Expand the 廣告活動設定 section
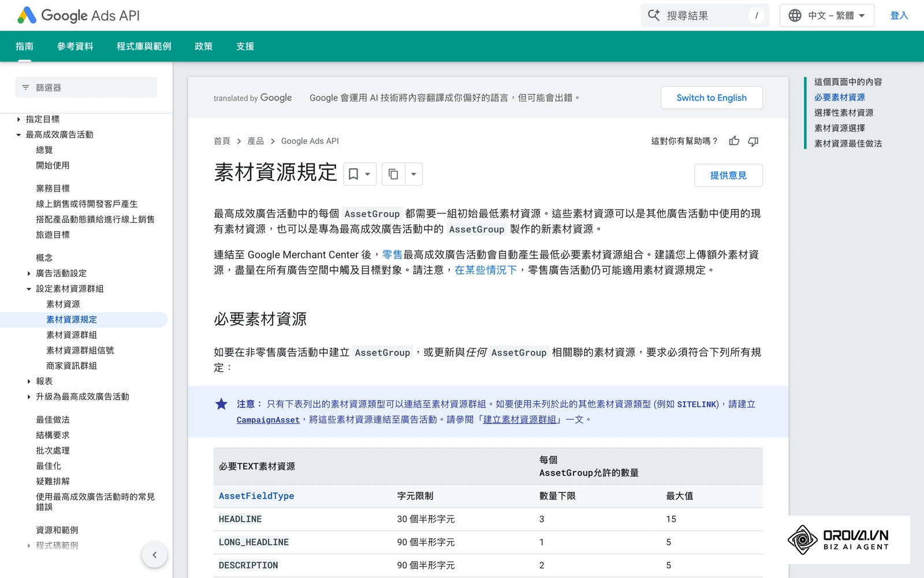Screen dimensions: 924x578 click(29, 273)
